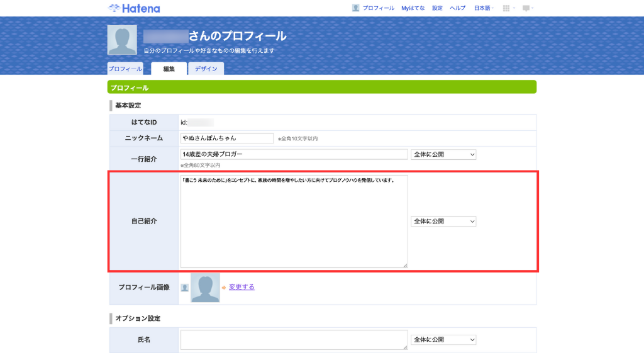The width and height of the screenshot is (644, 353).
Task: Click the ニックネーム input field
Action: (x=226, y=138)
